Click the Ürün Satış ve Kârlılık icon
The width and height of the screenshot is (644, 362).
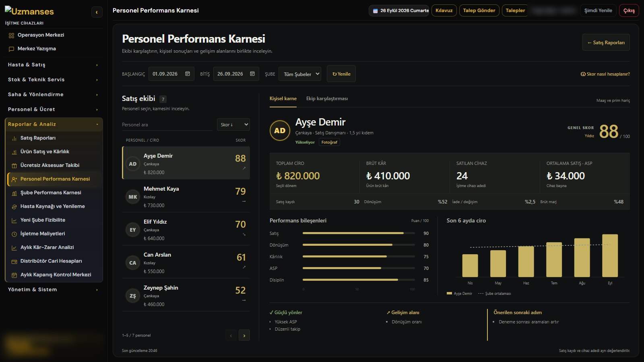[x=14, y=152]
